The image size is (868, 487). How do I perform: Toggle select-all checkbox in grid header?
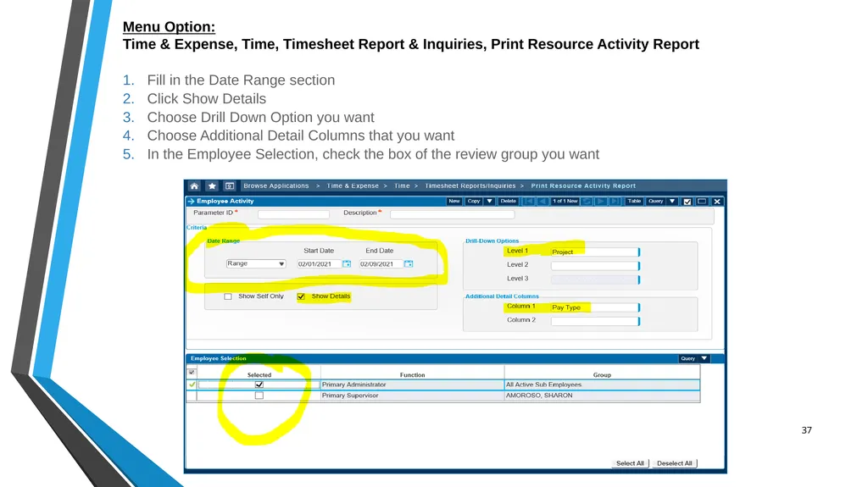coord(192,373)
